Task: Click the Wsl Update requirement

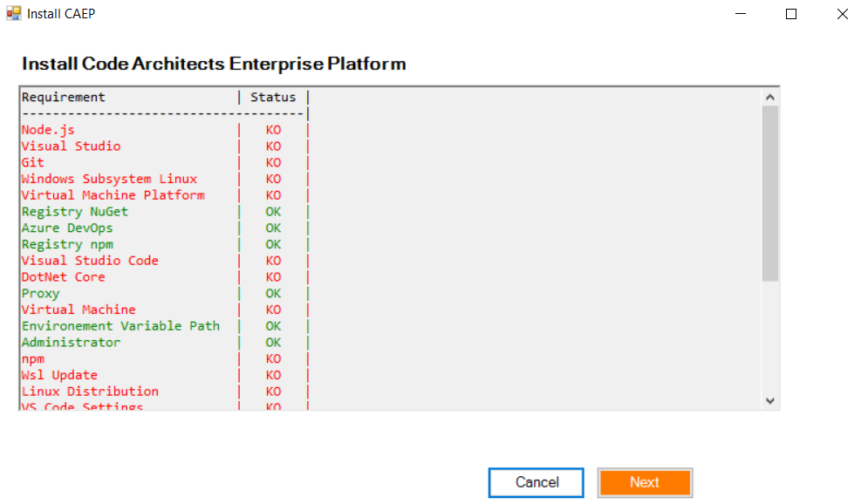Action: click(59, 375)
